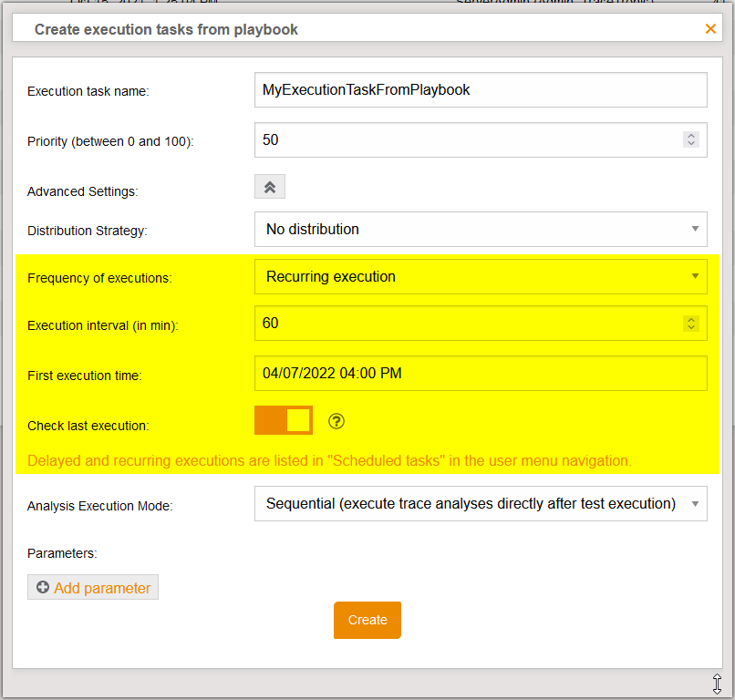
Task: Click the First execution time field
Action: [x=480, y=373]
